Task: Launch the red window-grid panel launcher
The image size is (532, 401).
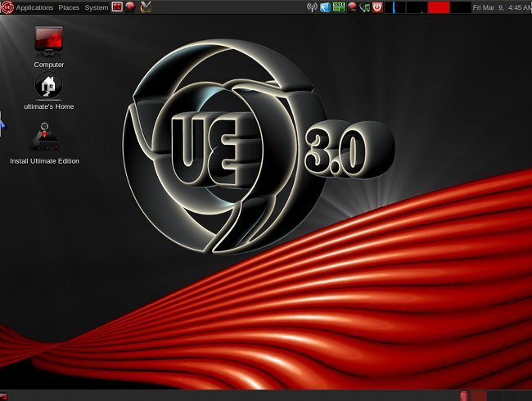Action: point(117,7)
